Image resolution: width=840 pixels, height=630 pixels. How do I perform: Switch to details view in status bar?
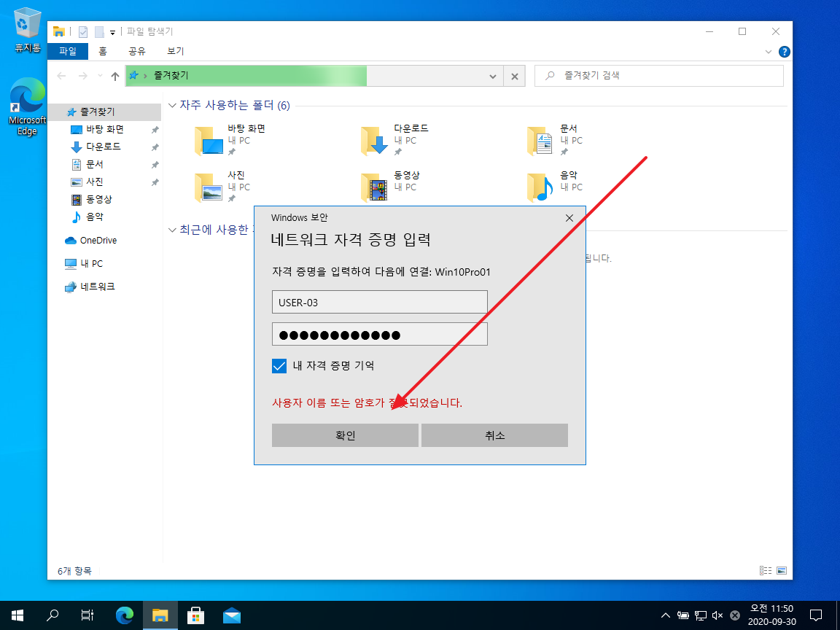(x=765, y=571)
